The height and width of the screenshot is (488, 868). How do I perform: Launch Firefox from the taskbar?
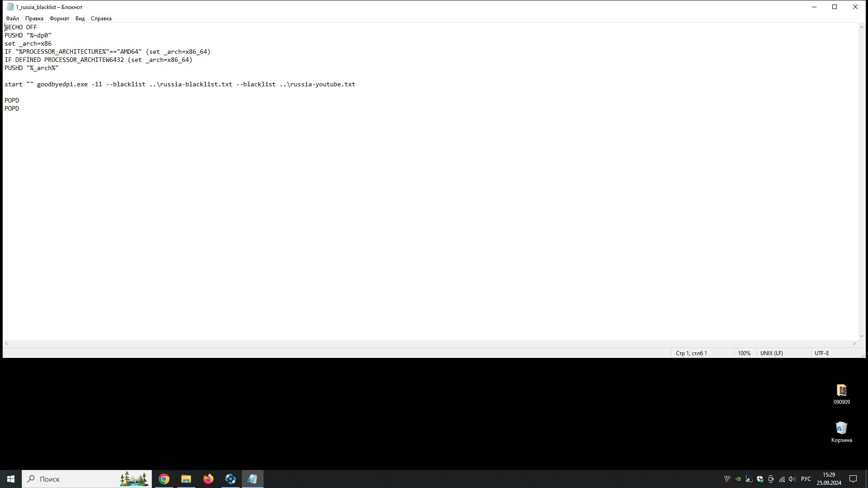208,479
